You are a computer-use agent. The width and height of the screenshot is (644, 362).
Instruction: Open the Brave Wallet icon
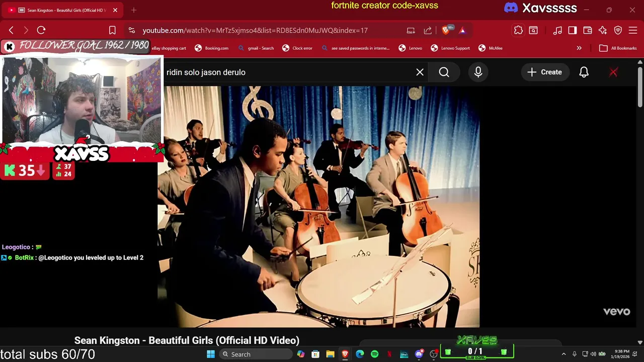point(587,30)
